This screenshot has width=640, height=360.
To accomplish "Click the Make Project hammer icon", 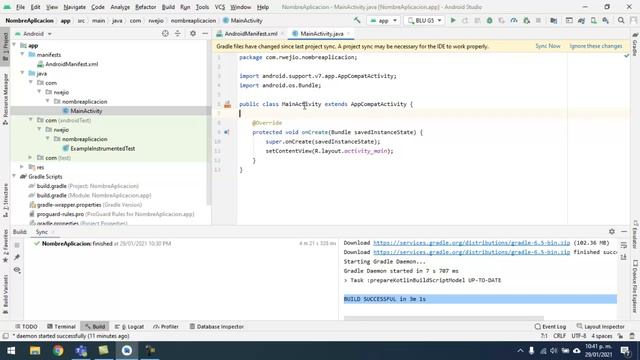I will pos(357,20).
